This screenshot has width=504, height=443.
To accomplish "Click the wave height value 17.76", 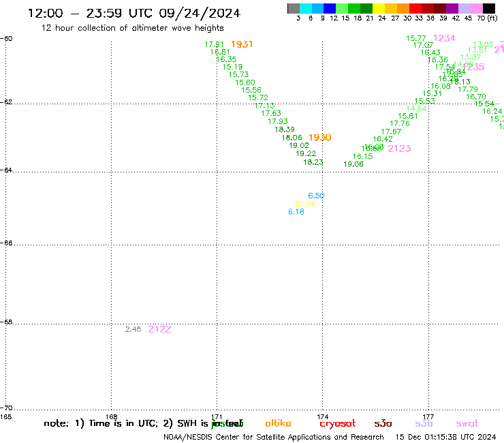I will [400, 124].
